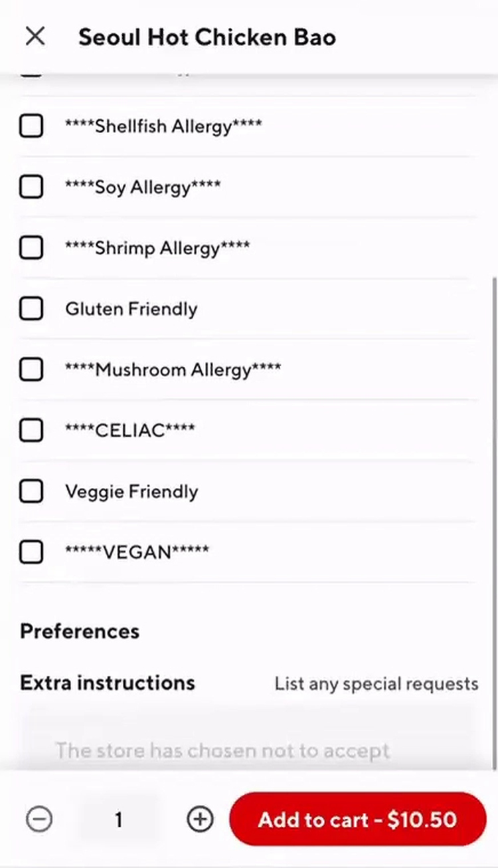The width and height of the screenshot is (498, 868).
Task: Tap the Preferences section heading
Action: pos(80,631)
